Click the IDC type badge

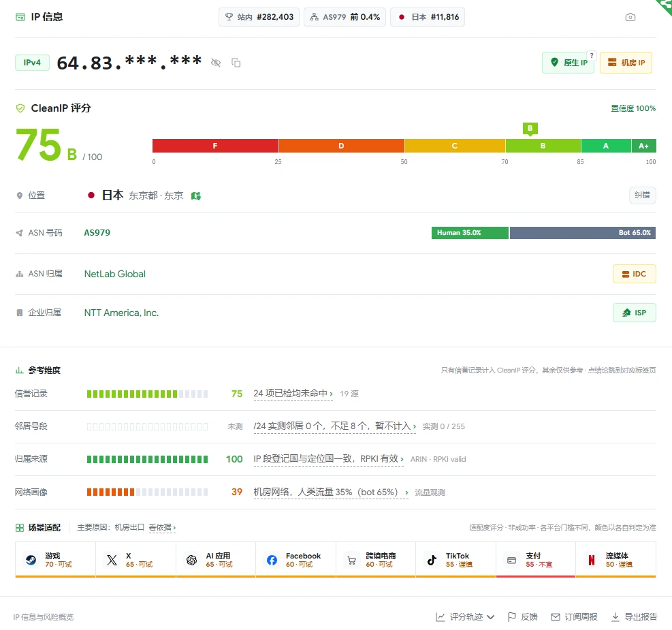tap(635, 274)
